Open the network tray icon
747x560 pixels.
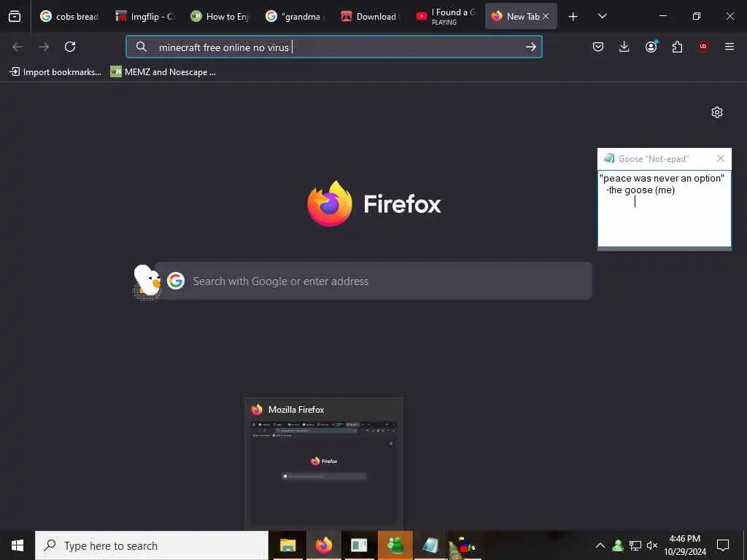[635, 545]
